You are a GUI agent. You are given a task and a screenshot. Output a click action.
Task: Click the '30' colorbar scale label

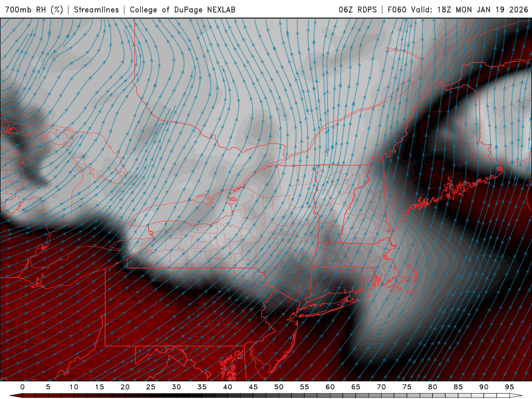(176, 387)
